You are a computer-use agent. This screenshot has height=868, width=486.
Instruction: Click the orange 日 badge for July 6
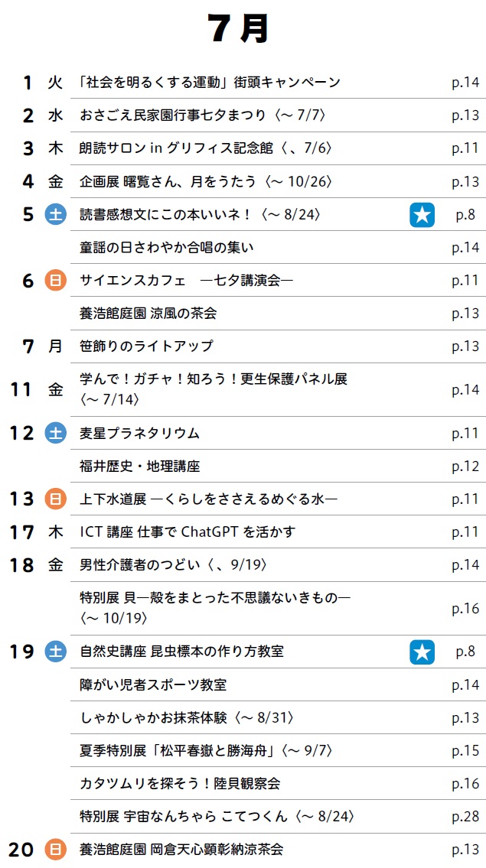tap(55, 281)
